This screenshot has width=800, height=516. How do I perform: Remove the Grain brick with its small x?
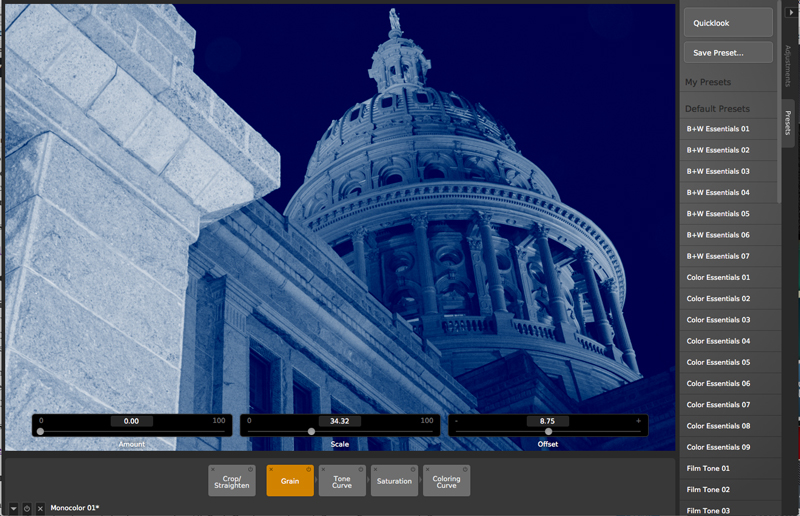click(271, 469)
